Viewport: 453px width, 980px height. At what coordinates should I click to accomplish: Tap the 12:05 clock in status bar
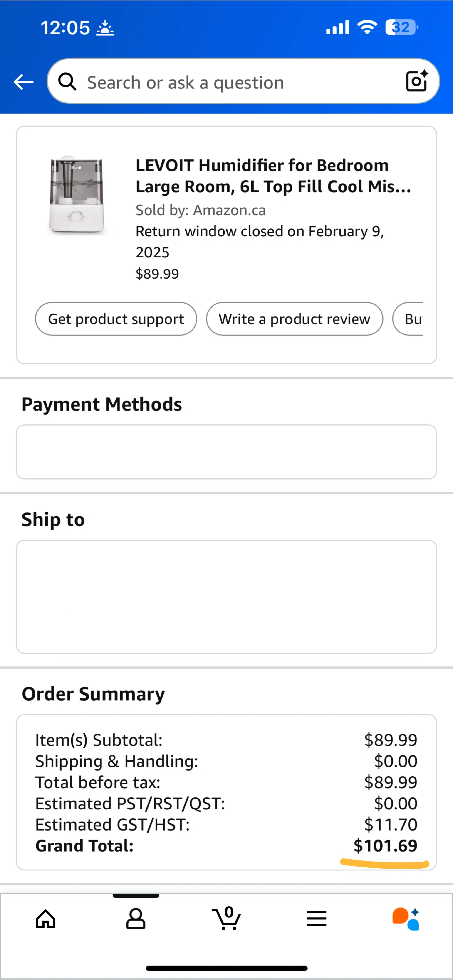click(65, 28)
